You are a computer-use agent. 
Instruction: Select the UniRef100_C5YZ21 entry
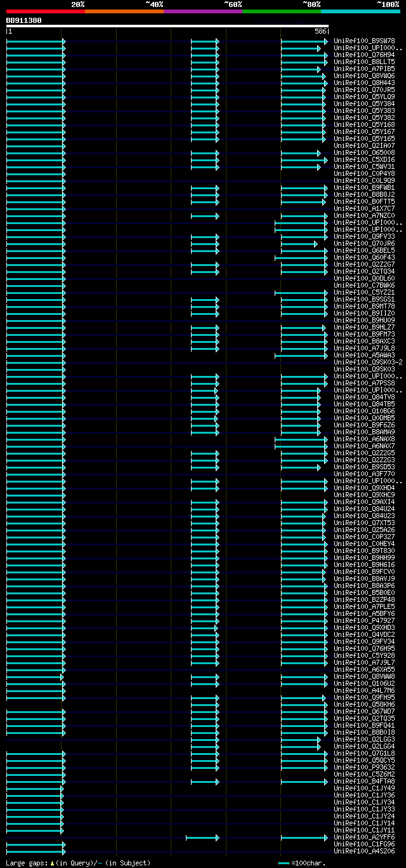(364, 292)
